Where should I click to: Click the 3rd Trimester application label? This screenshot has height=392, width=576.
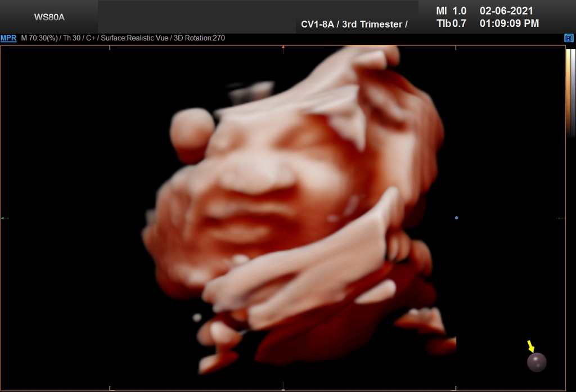coord(376,24)
